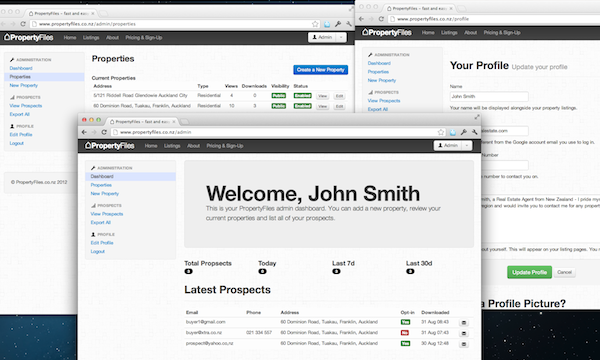600x360 pixels.
Task: Click New Property in profile window sidebar
Action: coord(382,80)
